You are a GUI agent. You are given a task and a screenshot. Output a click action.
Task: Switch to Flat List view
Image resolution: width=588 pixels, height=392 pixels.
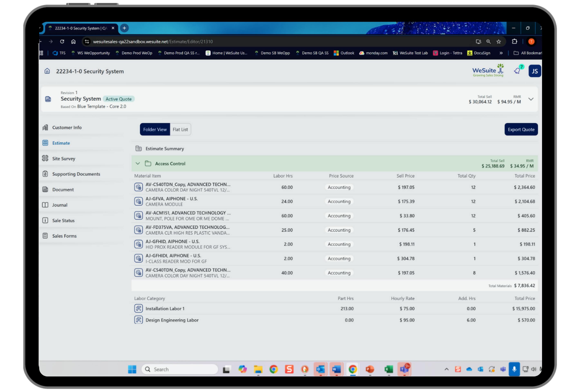[x=180, y=129]
